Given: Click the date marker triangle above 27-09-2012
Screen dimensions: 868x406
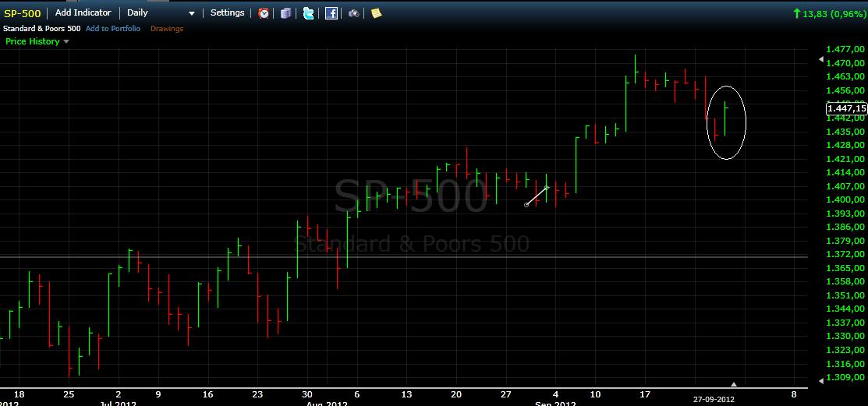Looking at the screenshot, I should tap(734, 384).
